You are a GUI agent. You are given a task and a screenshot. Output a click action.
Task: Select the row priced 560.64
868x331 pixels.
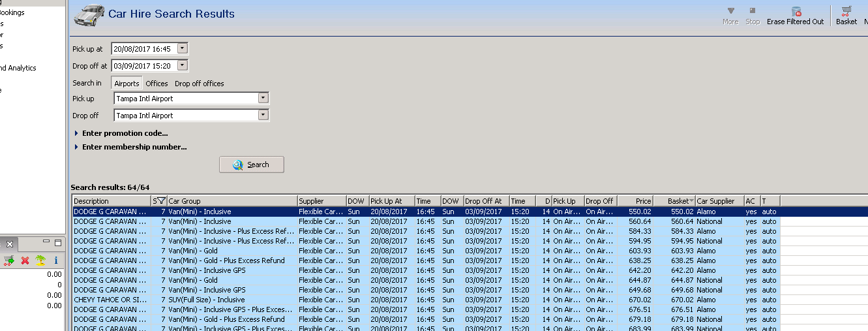[470, 221]
